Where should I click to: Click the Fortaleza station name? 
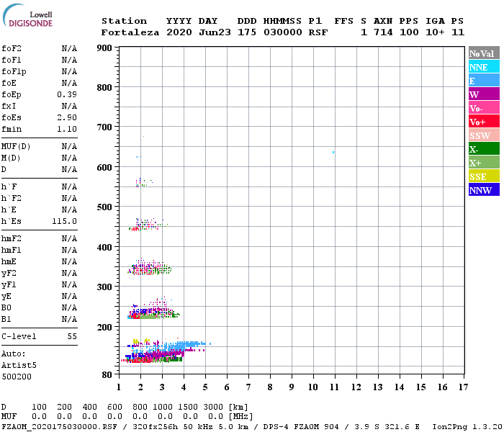coord(130,32)
